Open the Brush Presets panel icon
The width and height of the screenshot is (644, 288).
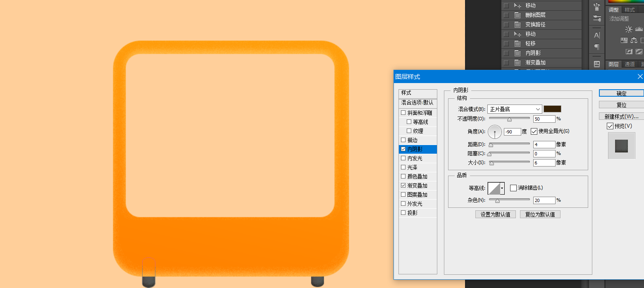pos(596,7)
